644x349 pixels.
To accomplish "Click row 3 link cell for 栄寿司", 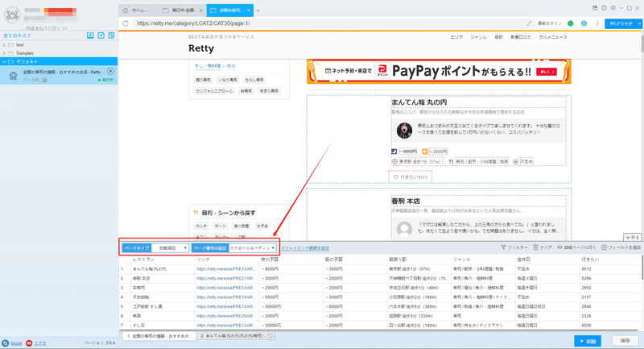I will [x=227, y=288].
